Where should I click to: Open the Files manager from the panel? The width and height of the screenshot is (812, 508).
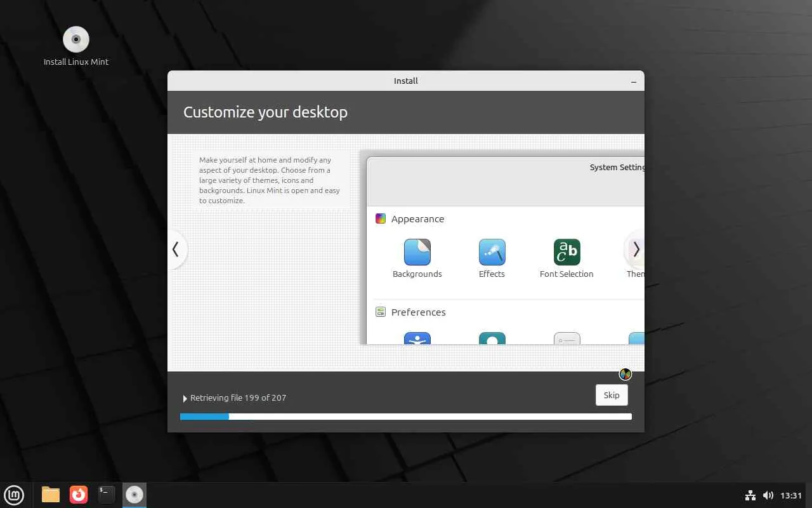[x=51, y=495]
